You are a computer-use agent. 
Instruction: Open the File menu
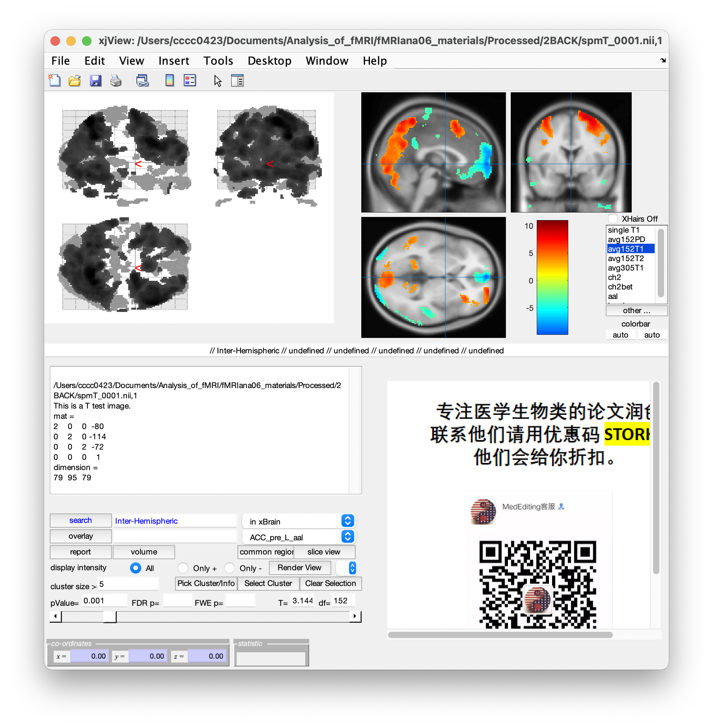tap(60, 61)
